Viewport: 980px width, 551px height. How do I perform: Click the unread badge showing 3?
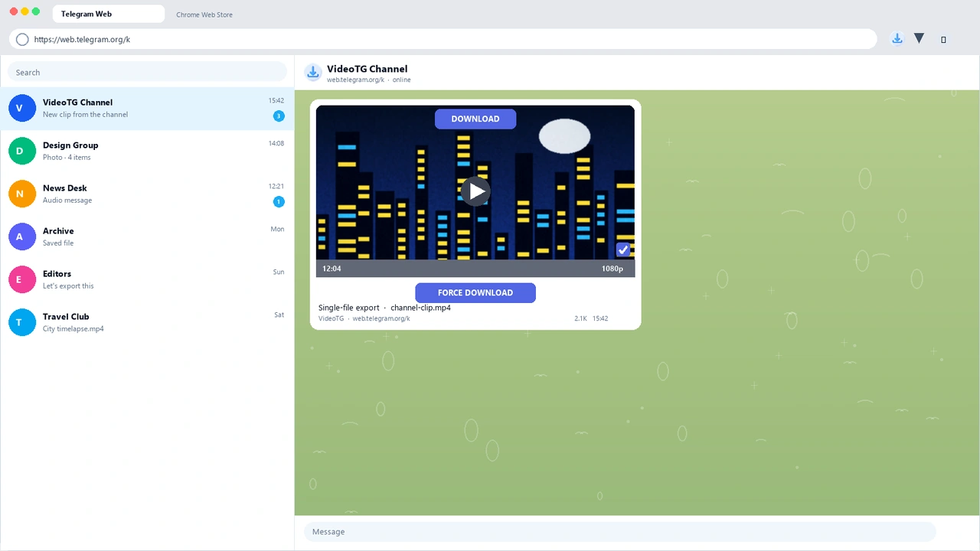click(x=279, y=116)
